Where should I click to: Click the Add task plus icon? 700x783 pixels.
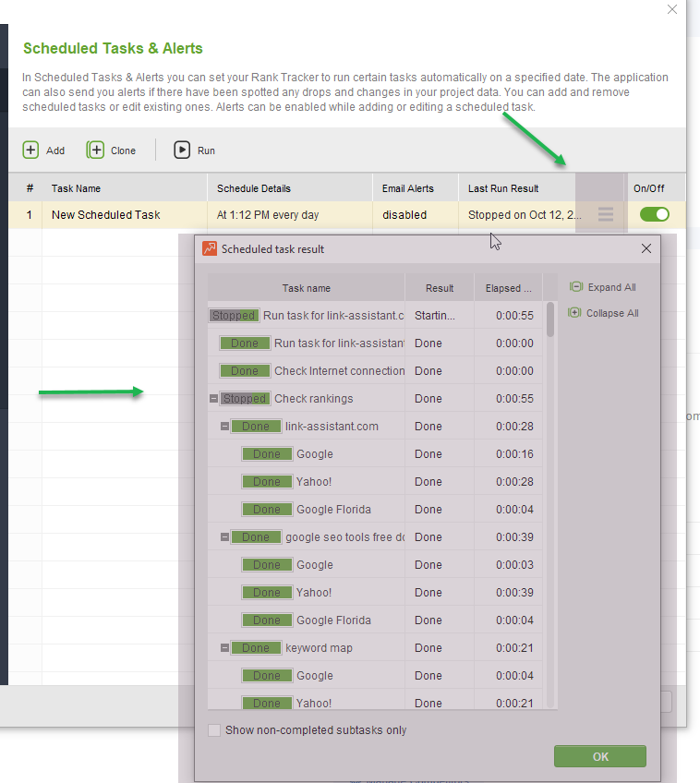tap(30, 151)
